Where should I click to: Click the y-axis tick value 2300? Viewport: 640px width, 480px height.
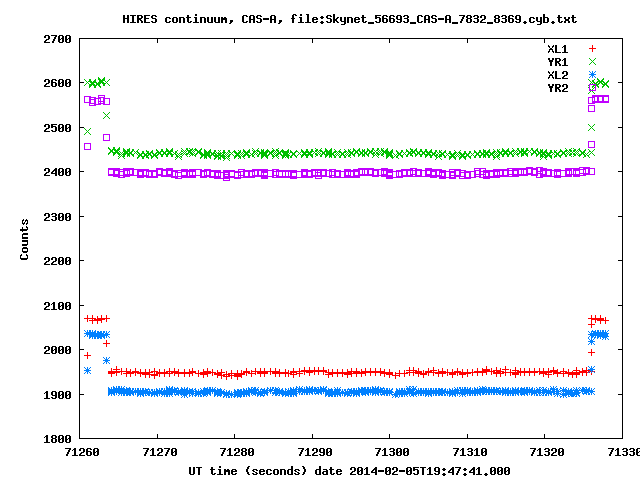click(x=57, y=217)
